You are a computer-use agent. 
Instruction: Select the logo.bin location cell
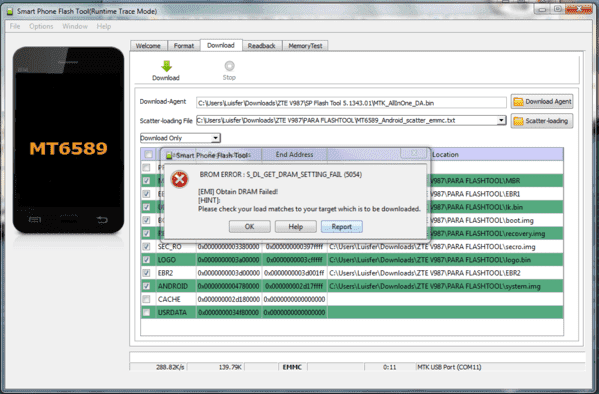pos(445,260)
